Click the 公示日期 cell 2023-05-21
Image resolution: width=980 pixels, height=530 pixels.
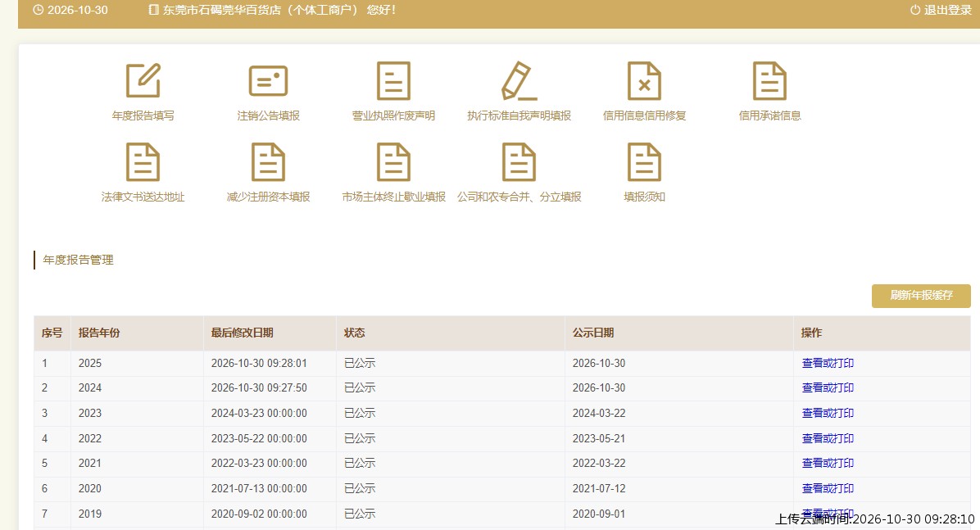(x=599, y=439)
